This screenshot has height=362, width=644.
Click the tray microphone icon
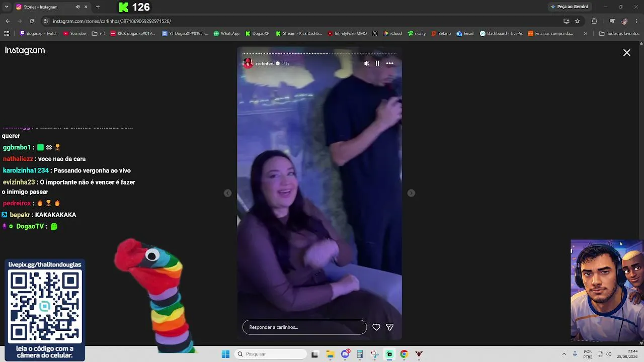pyautogui.click(x=575, y=354)
